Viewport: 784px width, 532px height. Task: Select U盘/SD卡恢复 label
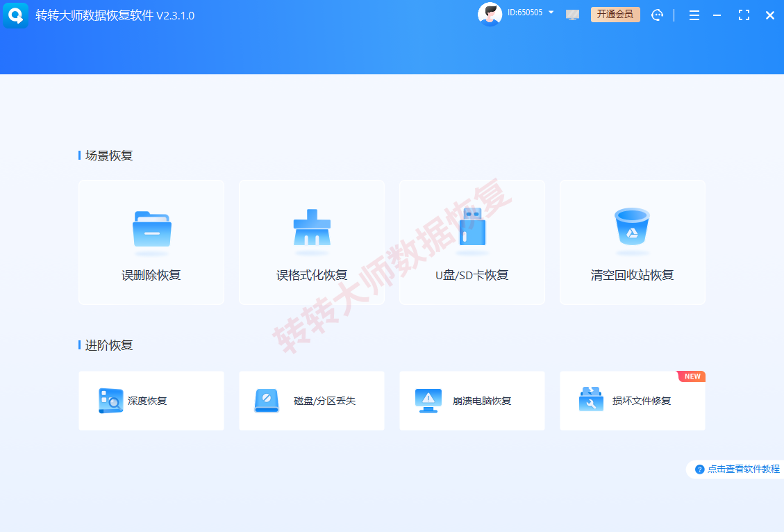(472, 275)
